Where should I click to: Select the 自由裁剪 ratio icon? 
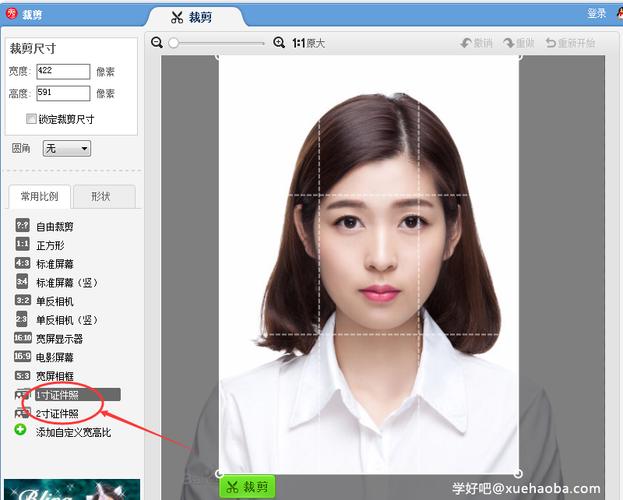click(22, 225)
